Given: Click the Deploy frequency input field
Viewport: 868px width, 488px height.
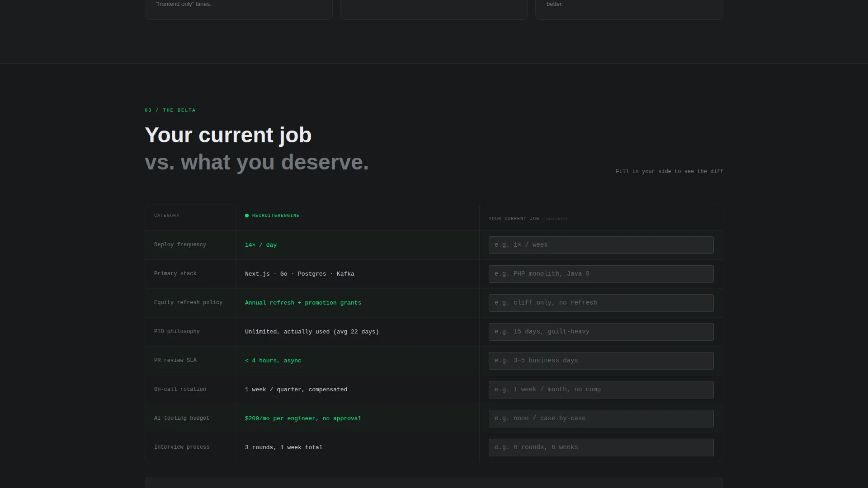Looking at the screenshot, I should [x=601, y=245].
